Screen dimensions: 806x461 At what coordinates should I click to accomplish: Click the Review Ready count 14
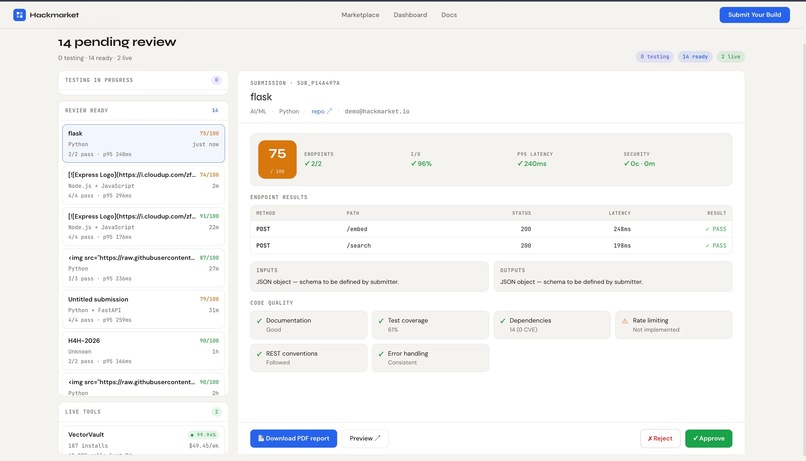(x=215, y=110)
